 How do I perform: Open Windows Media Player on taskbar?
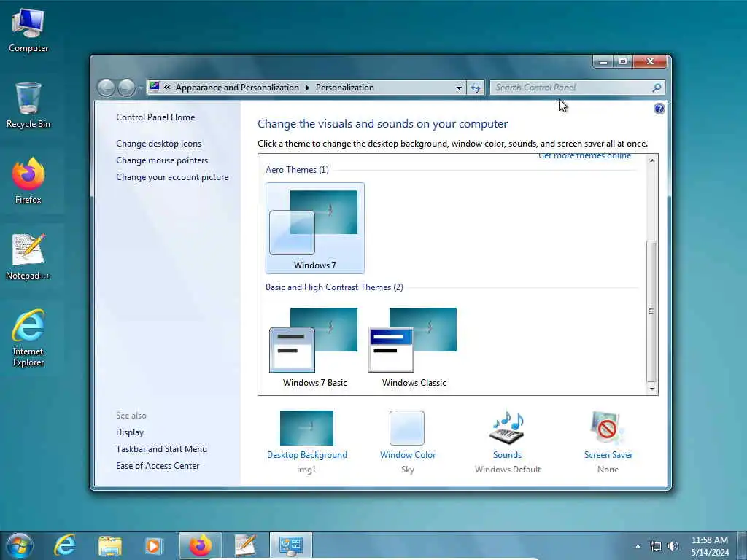(154, 545)
